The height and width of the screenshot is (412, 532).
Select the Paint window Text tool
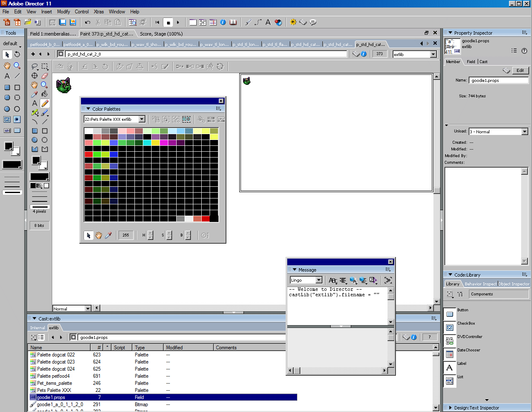click(x=35, y=103)
